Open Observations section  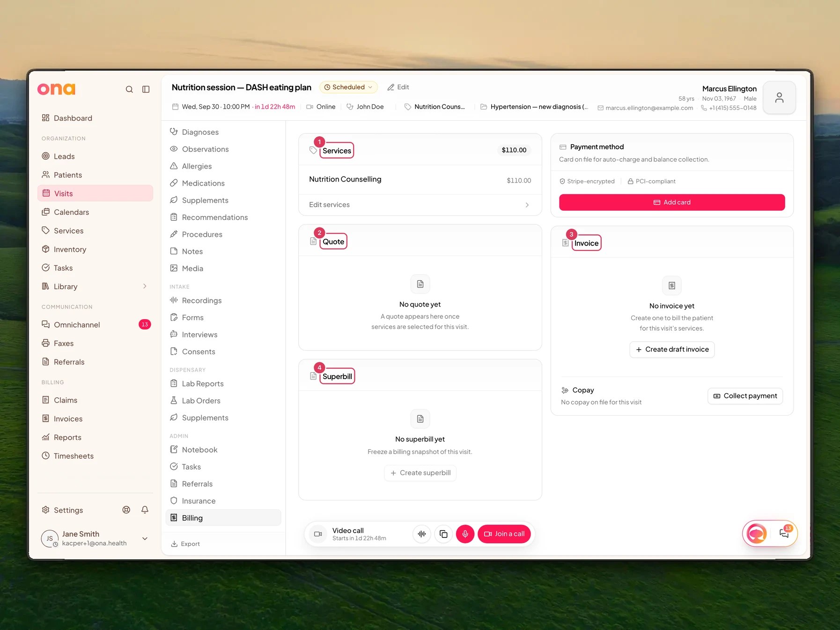click(x=223, y=149)
